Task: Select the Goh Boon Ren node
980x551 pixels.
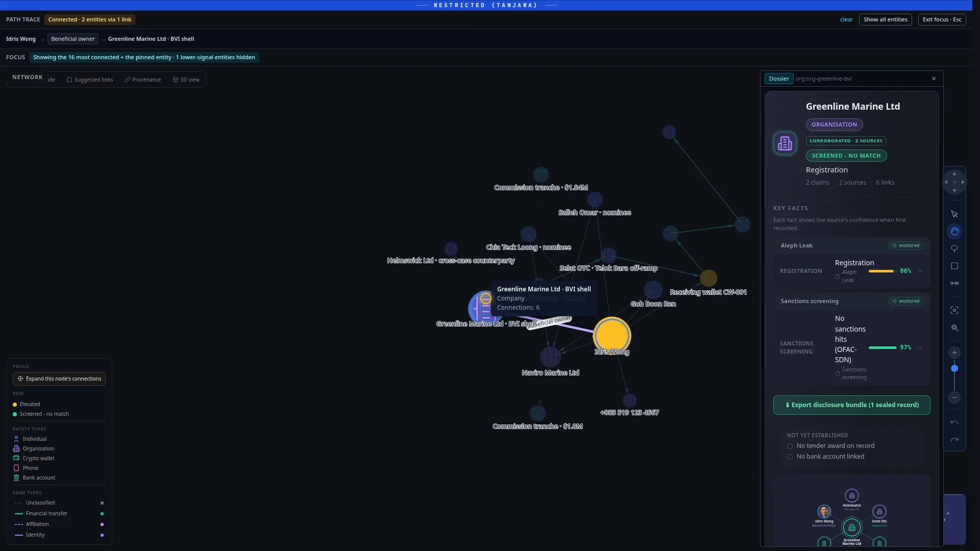Action: tap(653, 290)
